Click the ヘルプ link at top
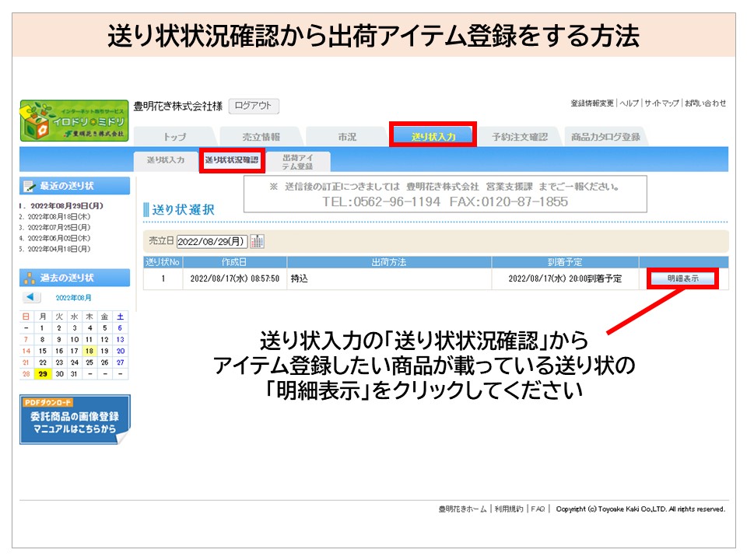 (629, 103)
